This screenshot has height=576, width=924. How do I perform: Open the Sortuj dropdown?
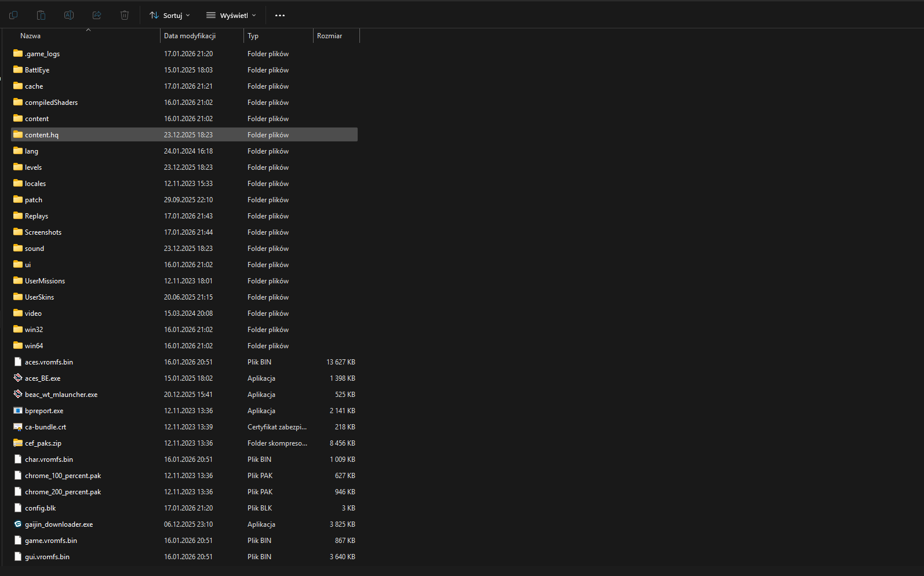click(170, 16)
